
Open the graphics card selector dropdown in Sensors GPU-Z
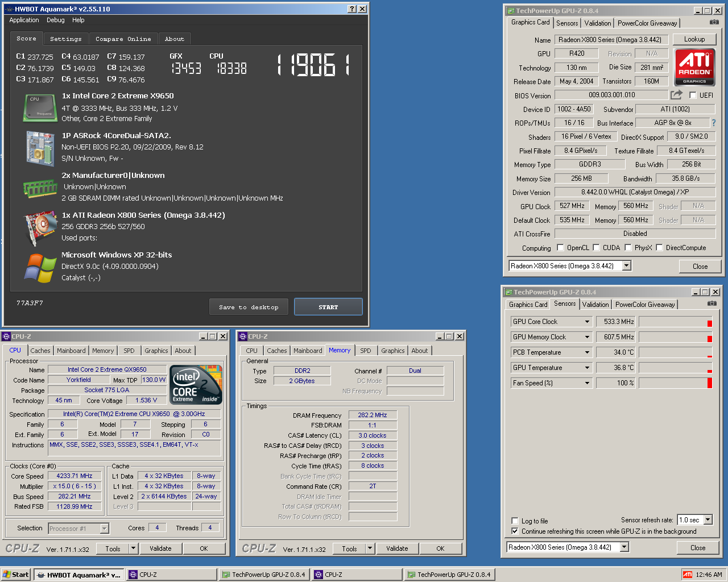point(624,547)
